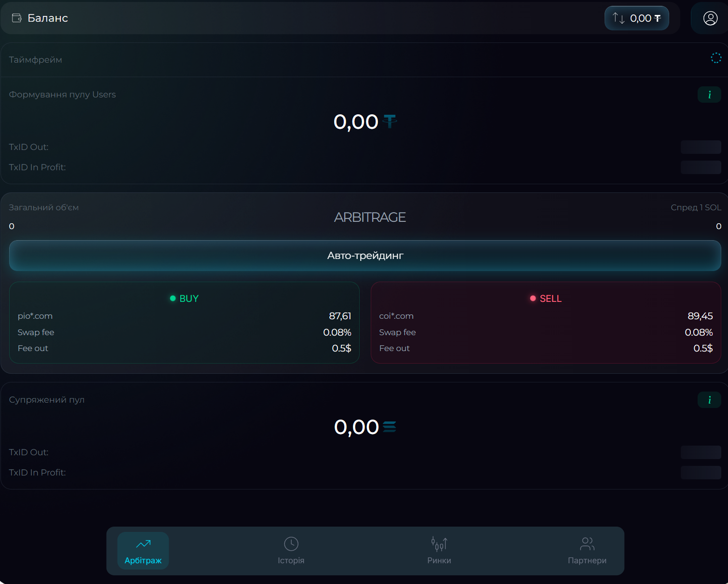The image size is (728, 584).
Task: Switch to the Арбітраж tab
Action: tap(143, 551)
